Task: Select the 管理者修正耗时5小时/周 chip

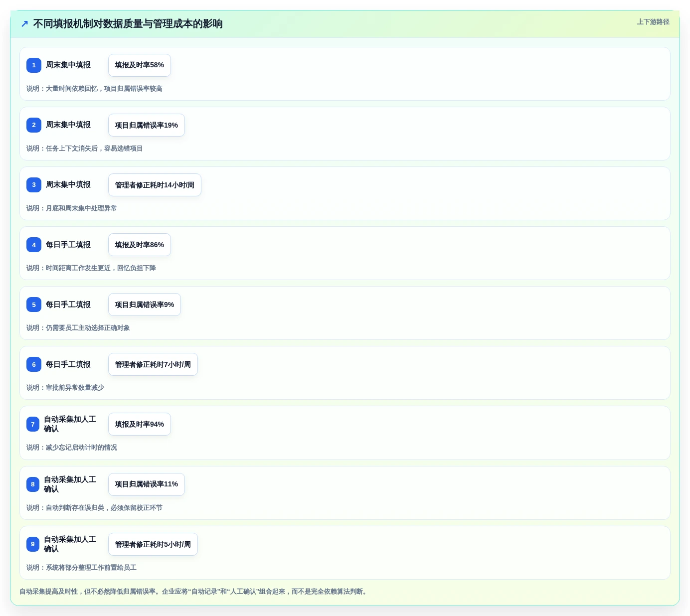Action: pyautogui.click(x=153, y=544)
